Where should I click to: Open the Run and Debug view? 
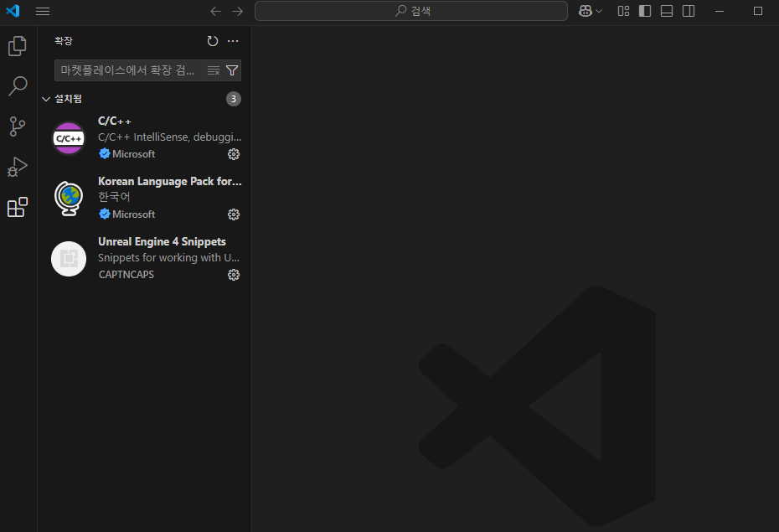pyautogui.click(x=18, y=167)
